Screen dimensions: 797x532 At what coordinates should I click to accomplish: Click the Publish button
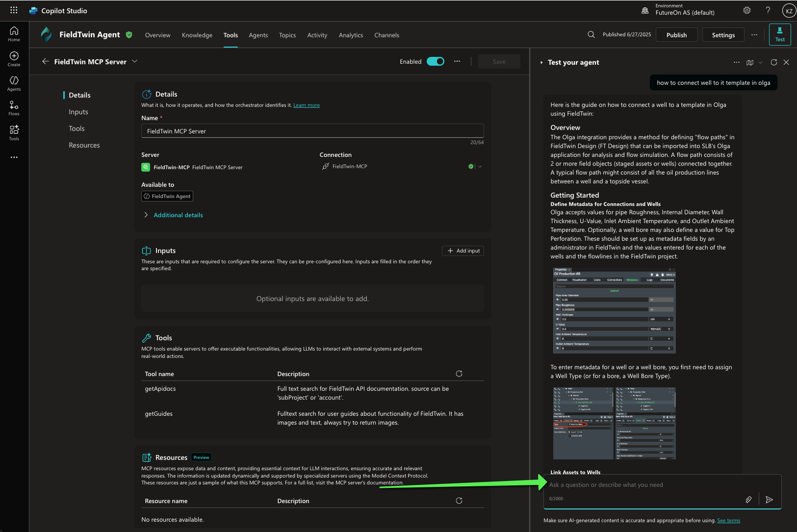click(676, 35)
